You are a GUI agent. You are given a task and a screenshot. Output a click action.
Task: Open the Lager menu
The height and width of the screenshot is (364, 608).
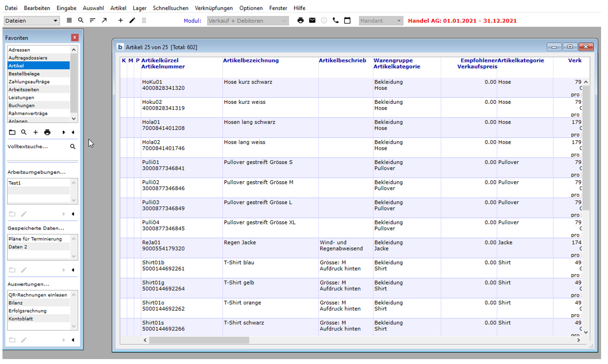(139, 8)
